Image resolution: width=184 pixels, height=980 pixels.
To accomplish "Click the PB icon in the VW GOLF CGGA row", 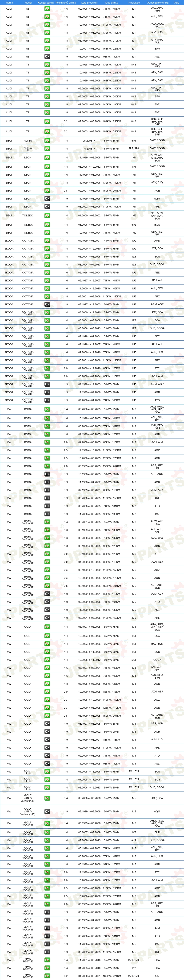I will point(47,660).
